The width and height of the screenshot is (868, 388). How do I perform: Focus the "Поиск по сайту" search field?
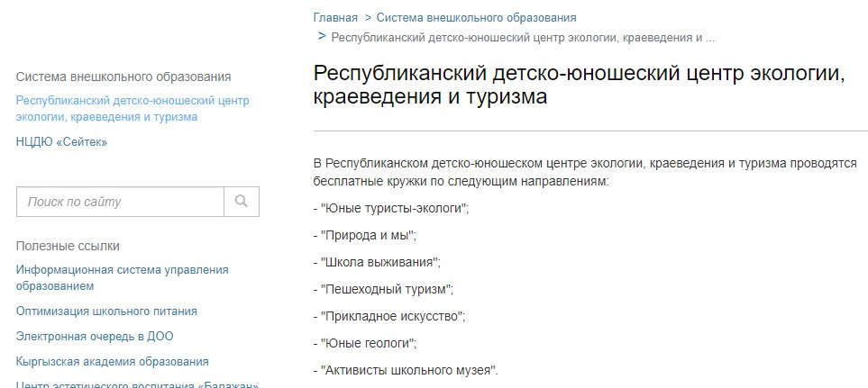pos(120,202)
